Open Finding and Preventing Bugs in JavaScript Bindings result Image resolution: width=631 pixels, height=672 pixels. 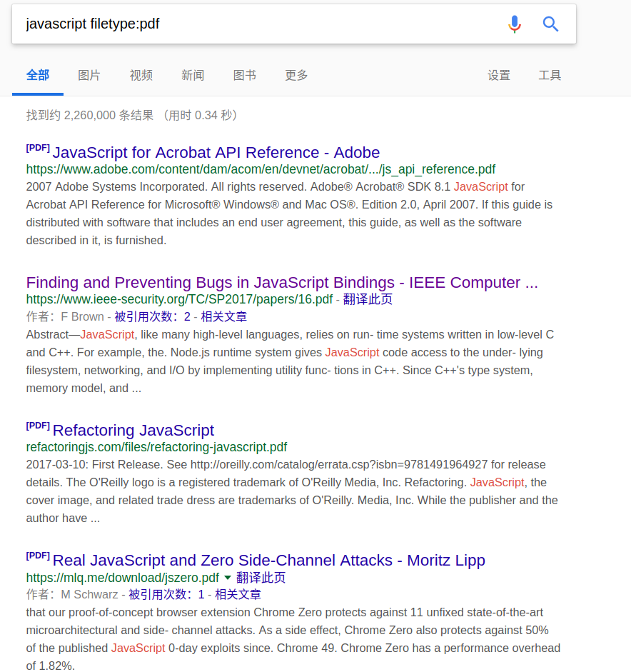[x=282, y=283]
